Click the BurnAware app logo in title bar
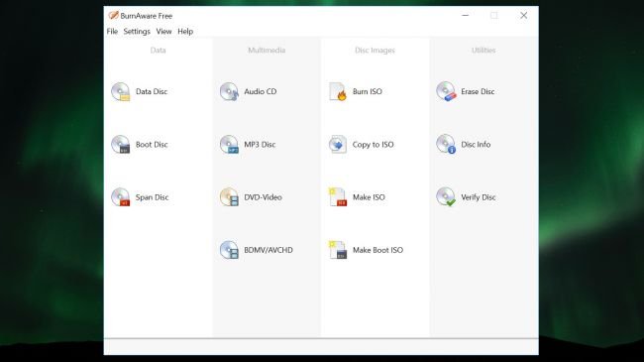The width and height of the screenshot is (644, 362). click(113, 16)
